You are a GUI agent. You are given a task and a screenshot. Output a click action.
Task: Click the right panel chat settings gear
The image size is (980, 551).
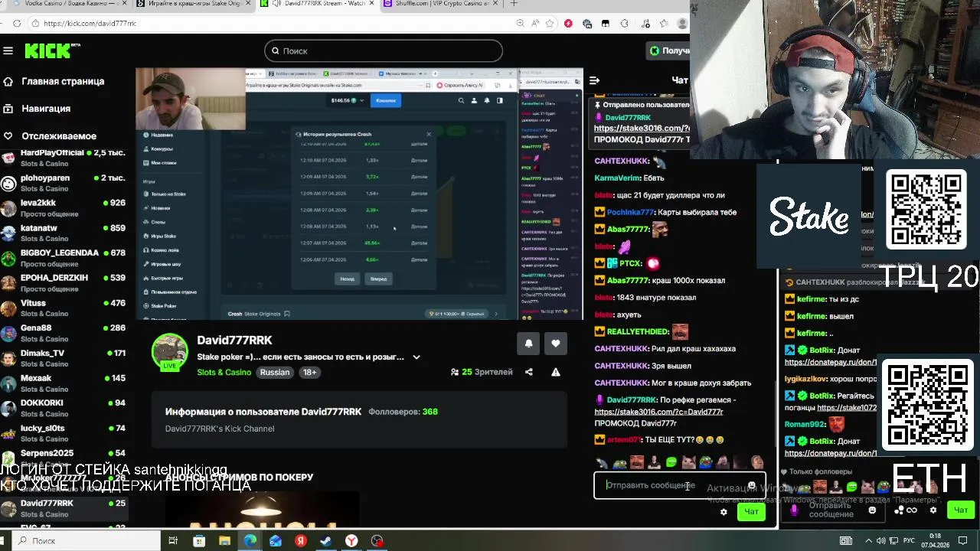[x=933, y=510]
